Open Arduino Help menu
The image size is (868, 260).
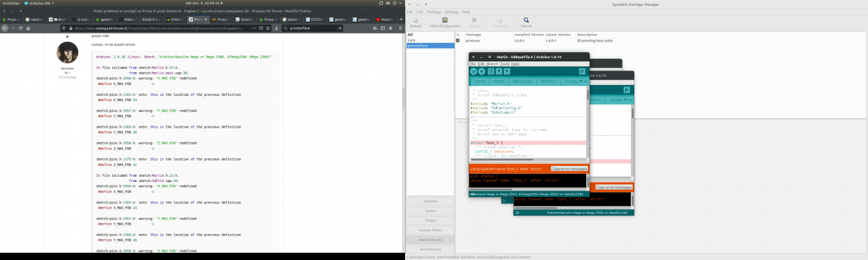(516, 64)
